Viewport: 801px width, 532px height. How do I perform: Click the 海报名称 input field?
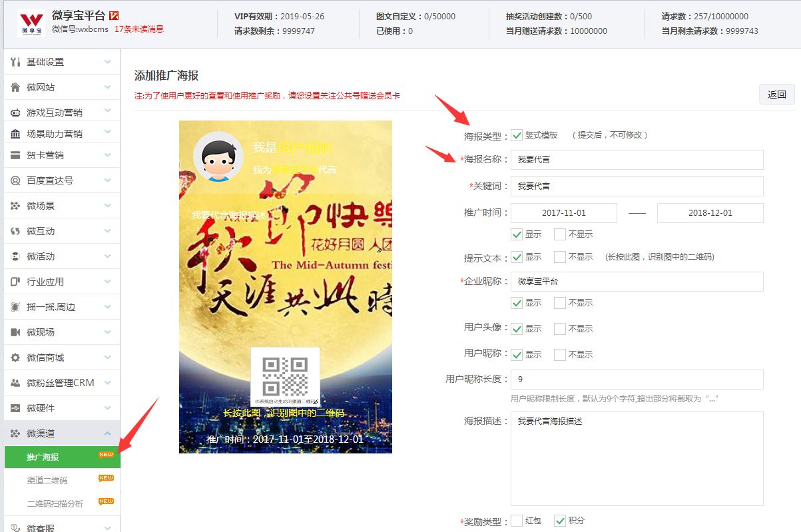637,160
